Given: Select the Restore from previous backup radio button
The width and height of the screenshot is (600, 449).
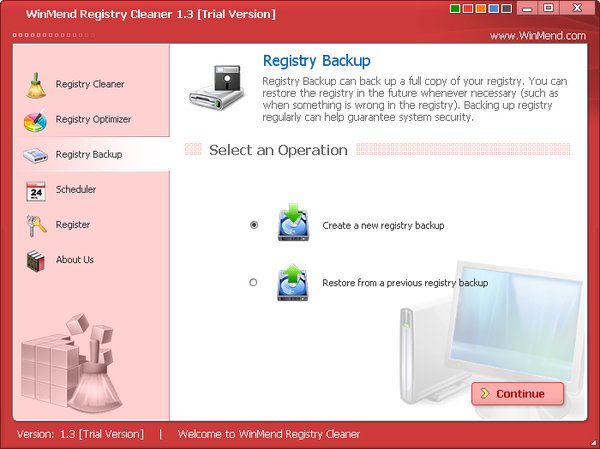Looking at the screenshot, I should pyautogui.click(x=253, y=282).
